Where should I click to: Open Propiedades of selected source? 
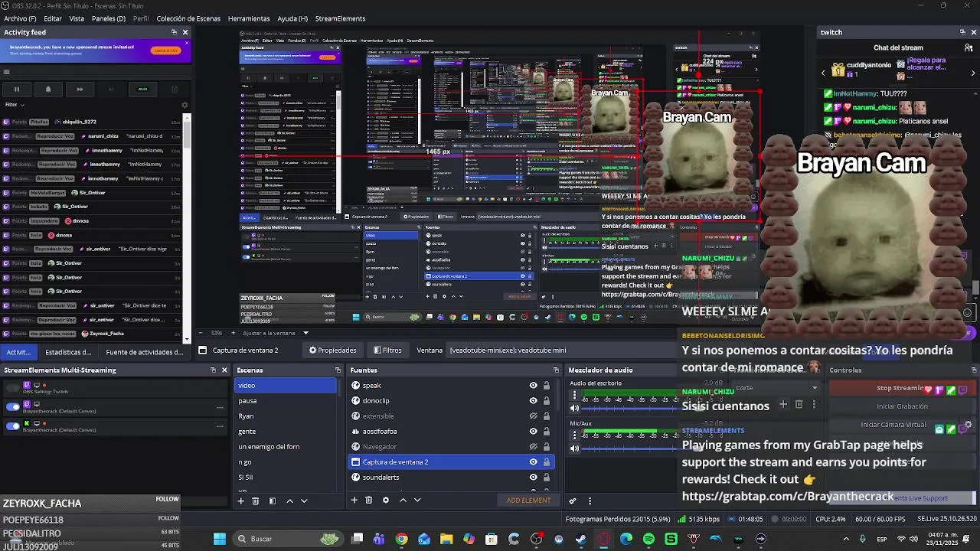333,350
